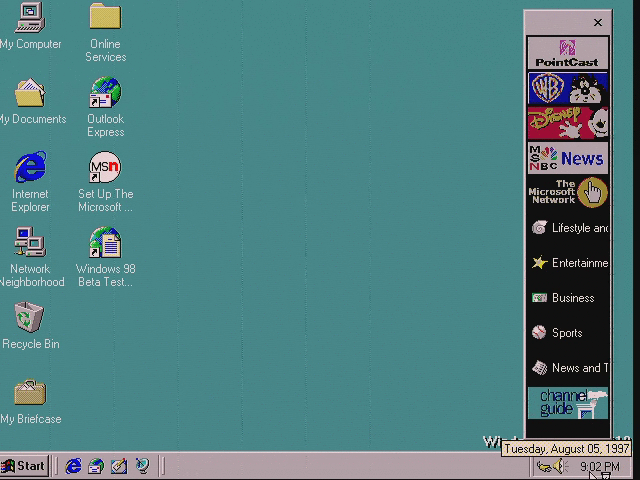Select the News and Technology category
The height and width of the screenshot is (480, 640).
(568, 368)
